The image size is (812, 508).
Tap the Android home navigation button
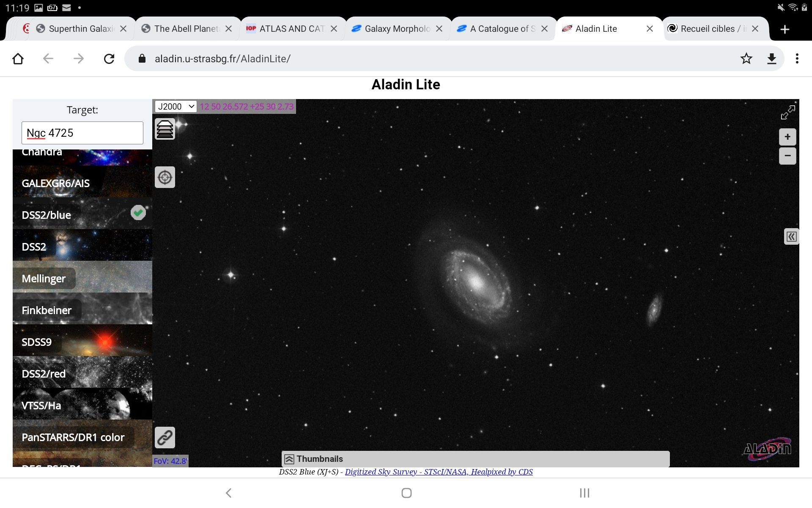pyautogui.click(x=406, y=493)
